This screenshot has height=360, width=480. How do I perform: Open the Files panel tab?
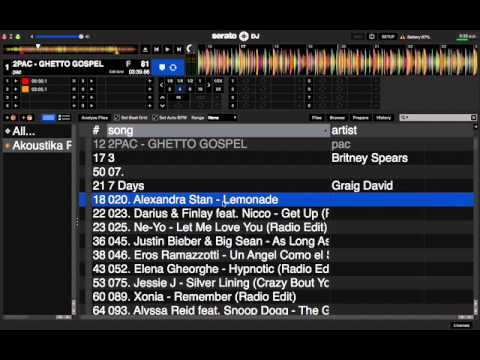317,118
